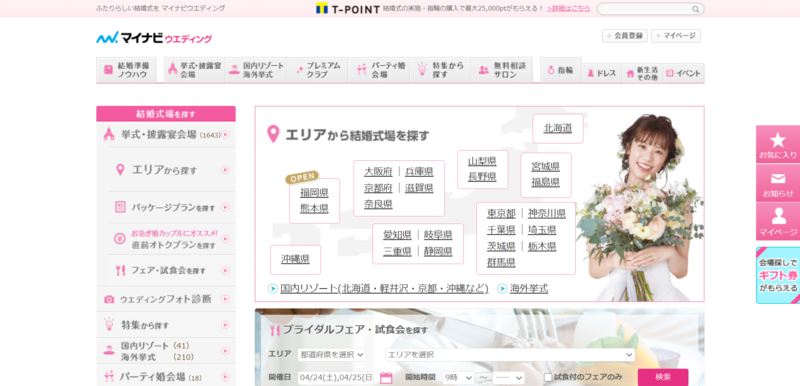Click the Mynavi Wedding logo
The image size is (800, 386).
pos(154,38)
